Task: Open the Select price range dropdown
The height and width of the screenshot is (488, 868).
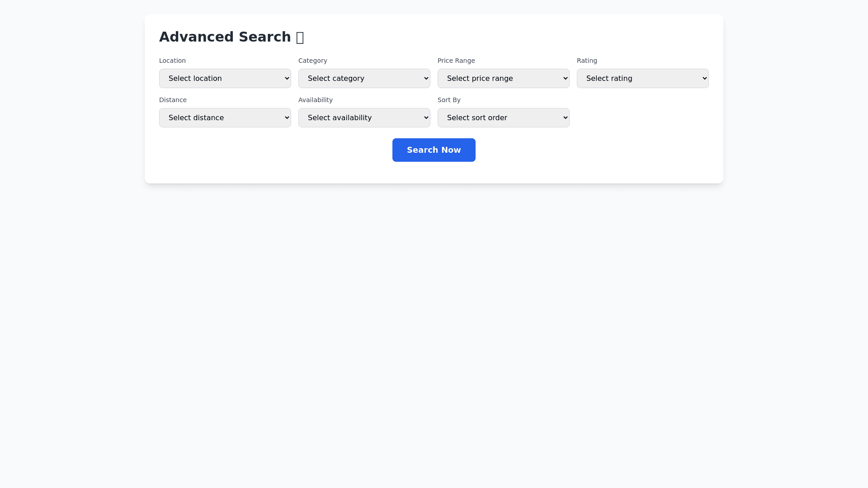Action: click(503, 78)
